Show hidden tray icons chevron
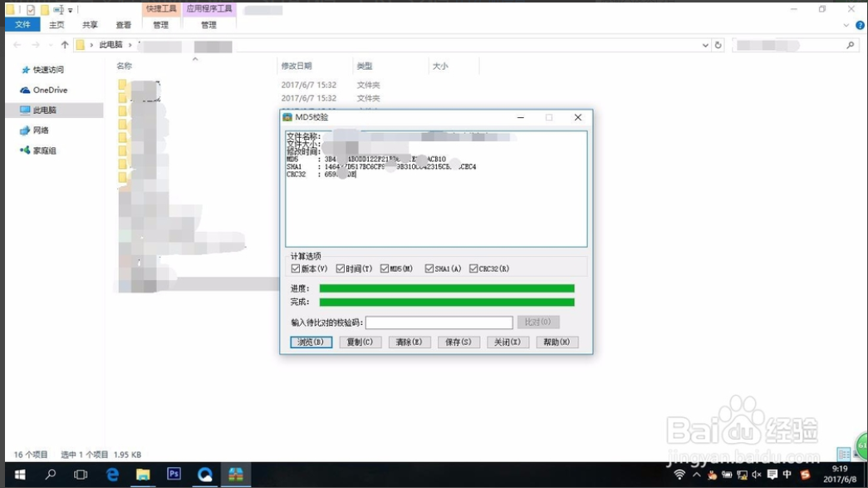This screenshot has width=868, height=488. click(x=696, y=475)
